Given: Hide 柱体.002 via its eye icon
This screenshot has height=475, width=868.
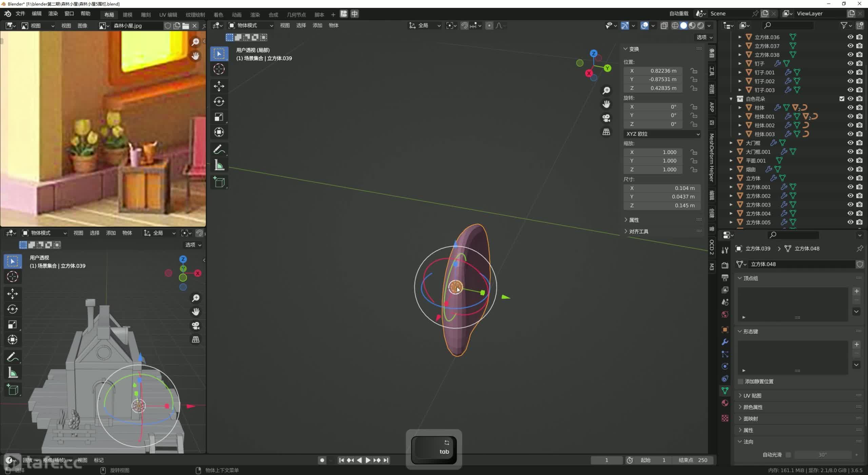Looking at the screenshot, I should [850, 125].
